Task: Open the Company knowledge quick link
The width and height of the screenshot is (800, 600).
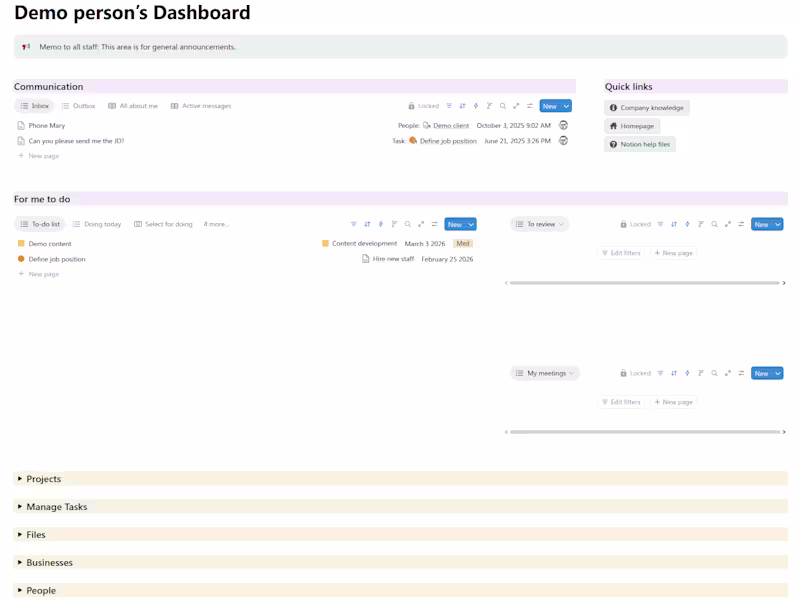Action: pos(646,108)
